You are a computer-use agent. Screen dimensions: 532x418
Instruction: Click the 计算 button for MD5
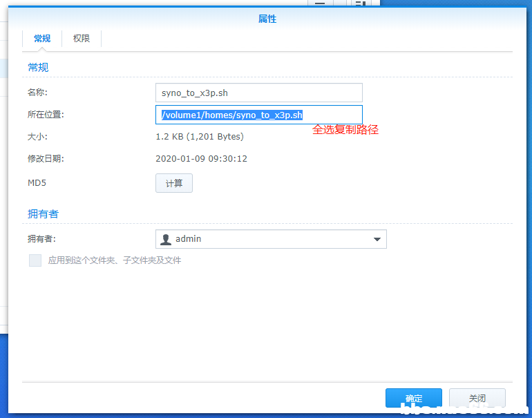pyautogui.click(x=174, y=183)
